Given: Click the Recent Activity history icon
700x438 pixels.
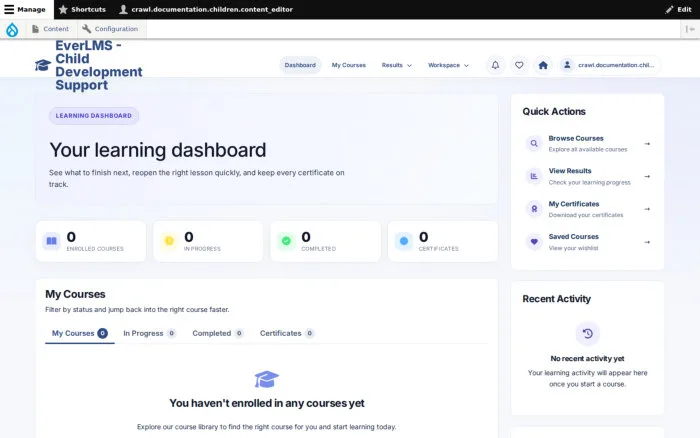Looking at the screenshot, I should 588,334.
